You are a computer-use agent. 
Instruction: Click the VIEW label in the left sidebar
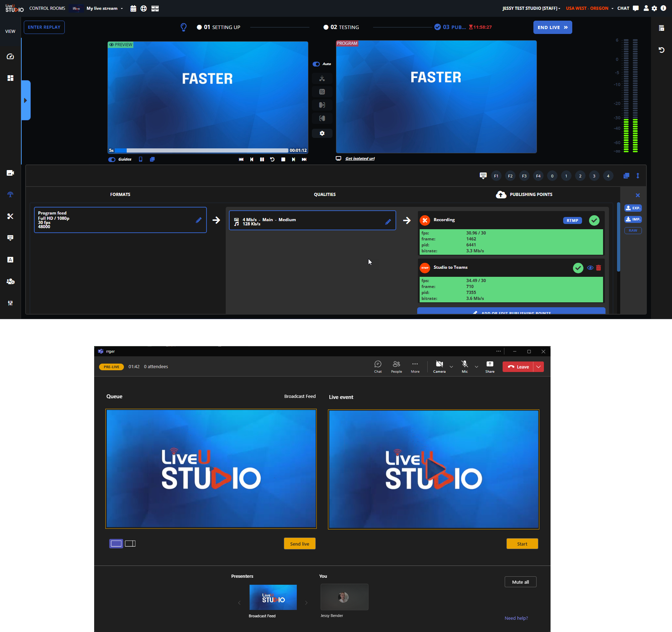point(10,31)
